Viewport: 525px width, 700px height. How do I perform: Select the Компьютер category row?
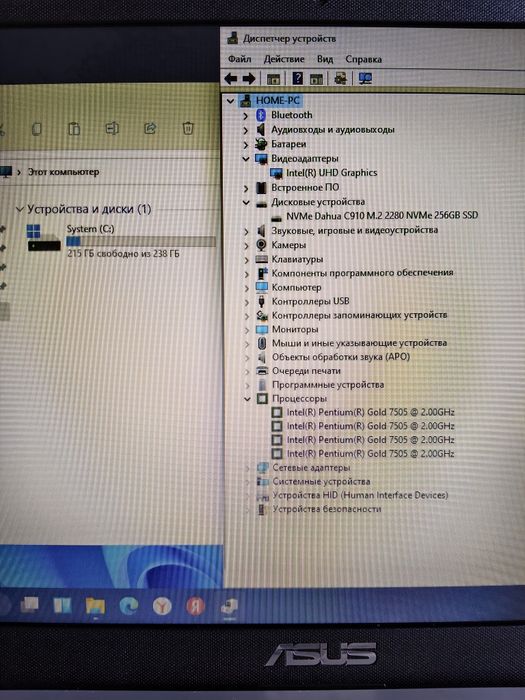point(296,288)
